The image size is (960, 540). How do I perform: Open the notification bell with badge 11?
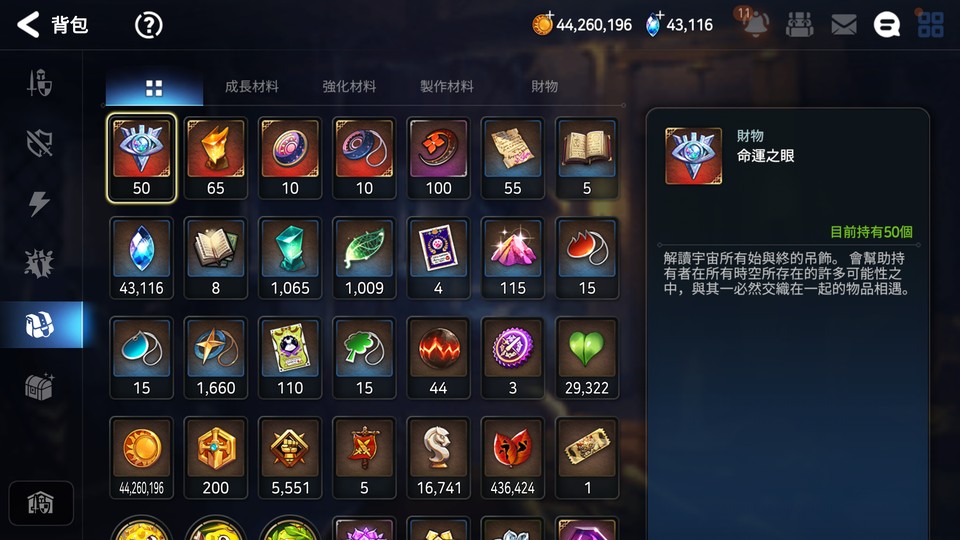point(755,23)
